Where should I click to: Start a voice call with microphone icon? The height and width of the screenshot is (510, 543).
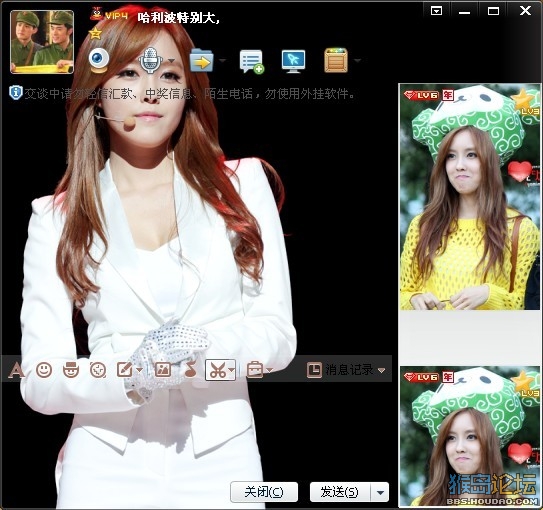[150, 60]
